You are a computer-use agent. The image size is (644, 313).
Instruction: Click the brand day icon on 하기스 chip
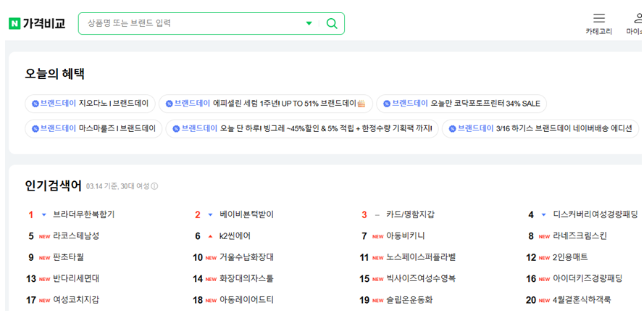point(453,129)
